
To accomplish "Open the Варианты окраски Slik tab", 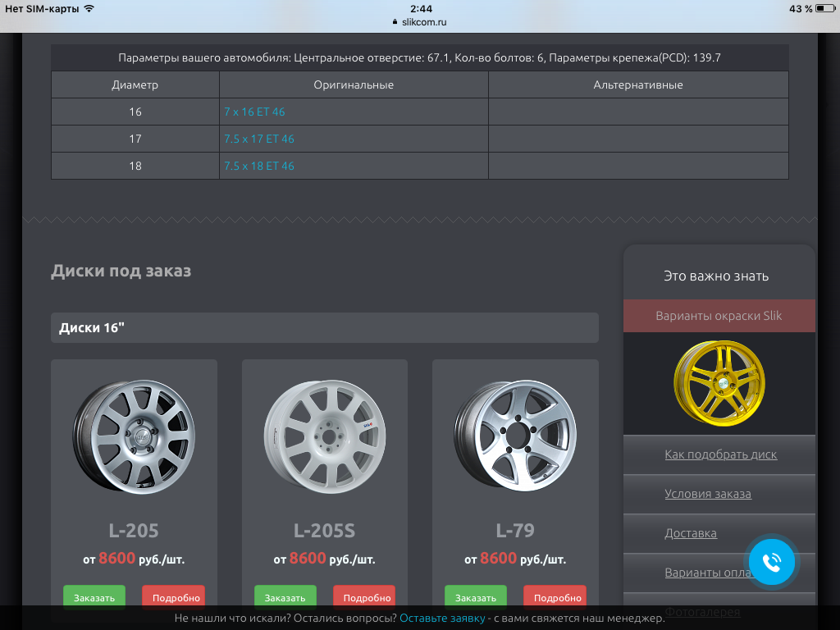I will [x=719, y=316].
